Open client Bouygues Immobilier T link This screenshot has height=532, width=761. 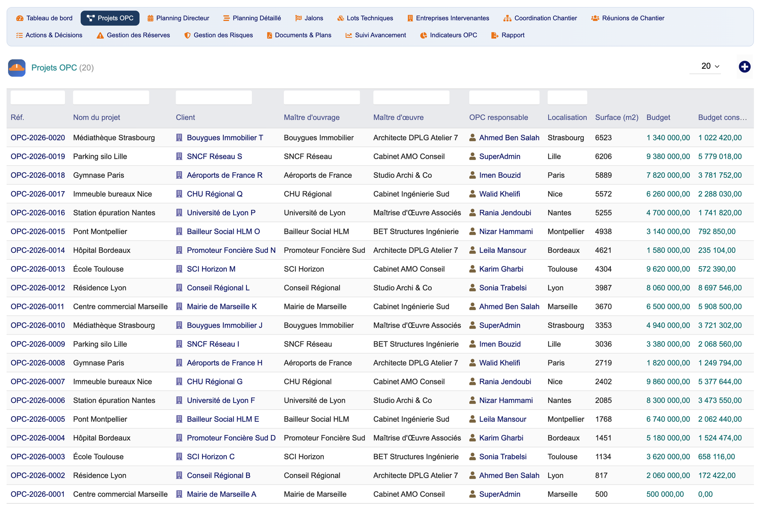tap(225, 138)
